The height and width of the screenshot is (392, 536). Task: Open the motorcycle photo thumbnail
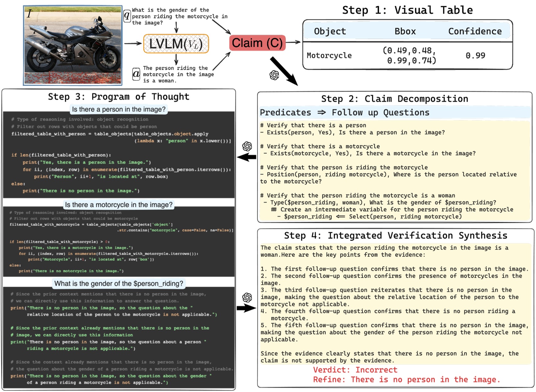[73, 45]
